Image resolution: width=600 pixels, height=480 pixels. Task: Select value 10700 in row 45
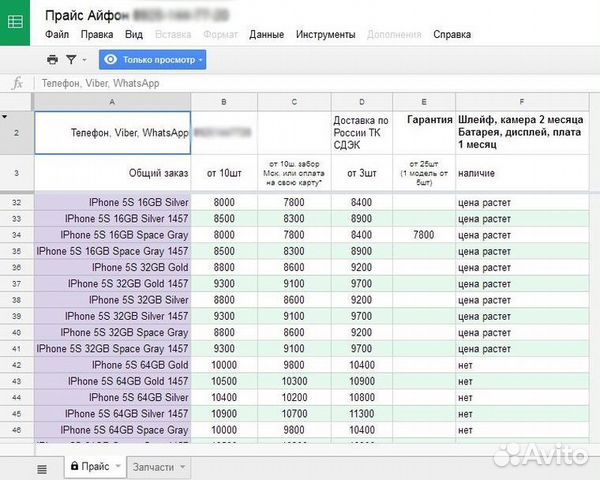(x=294, y=414)
